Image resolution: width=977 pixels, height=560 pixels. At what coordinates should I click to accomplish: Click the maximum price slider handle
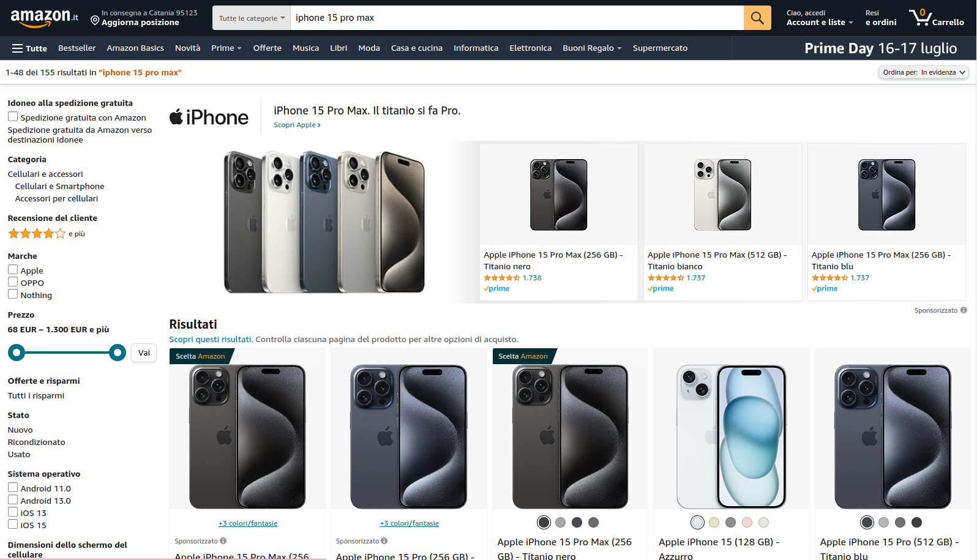point(118,353)
